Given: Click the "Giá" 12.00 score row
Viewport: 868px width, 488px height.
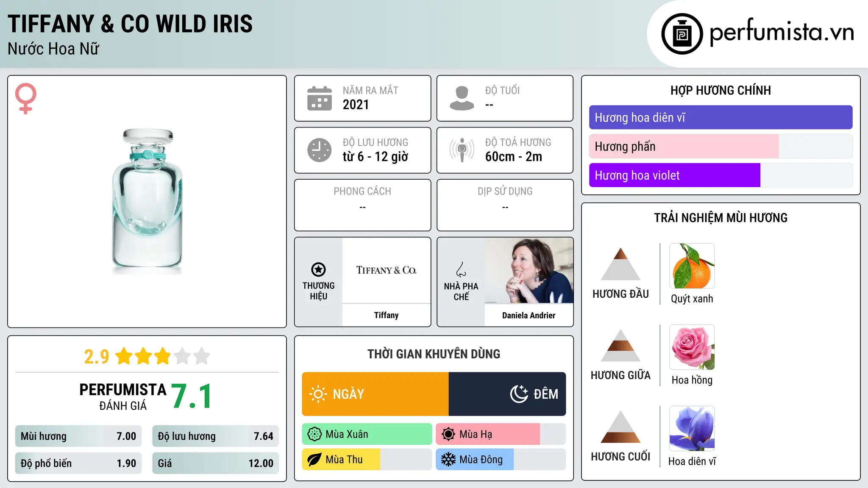Looking at the screenshot, I should point(216,463).
